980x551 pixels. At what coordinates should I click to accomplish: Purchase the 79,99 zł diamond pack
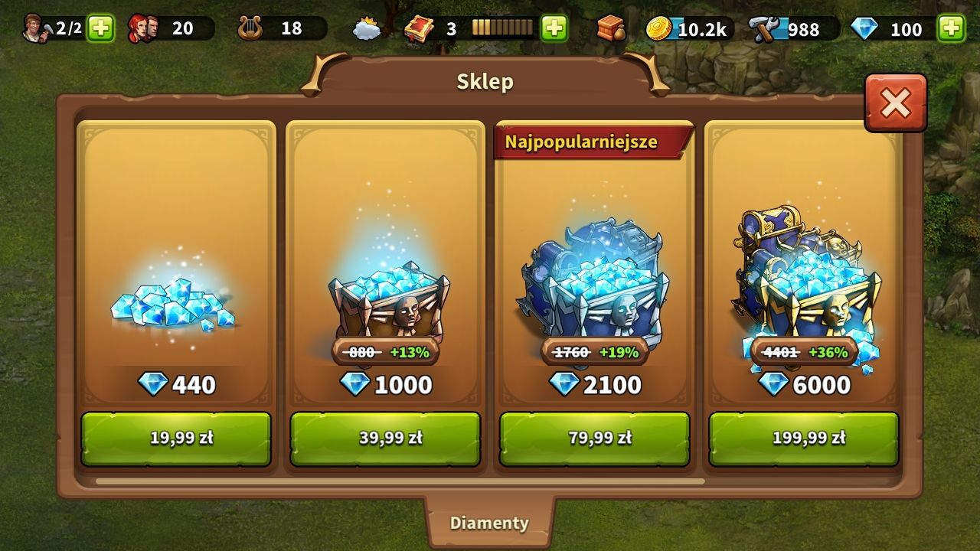[595, 439]
